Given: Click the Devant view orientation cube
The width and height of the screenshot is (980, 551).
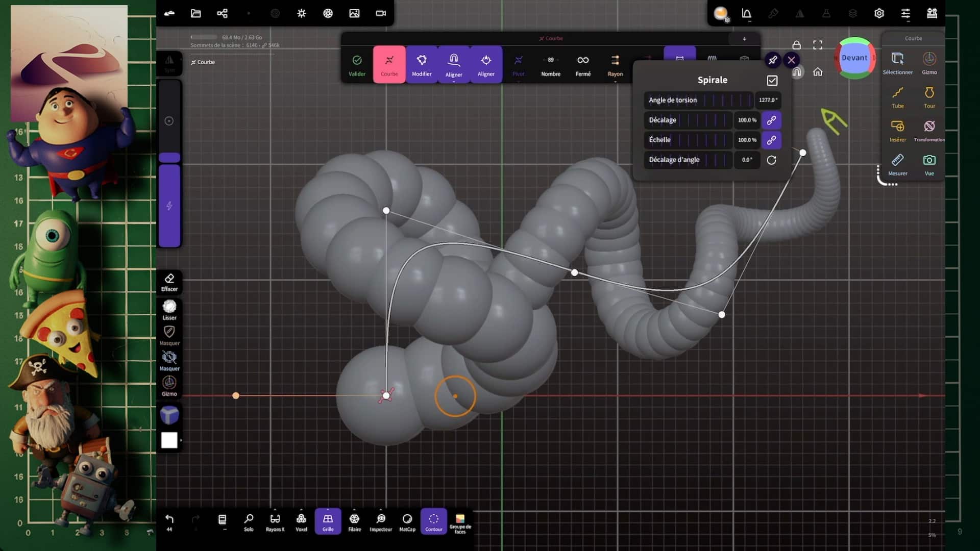Looking at the screenshot, I should [854, 58].
